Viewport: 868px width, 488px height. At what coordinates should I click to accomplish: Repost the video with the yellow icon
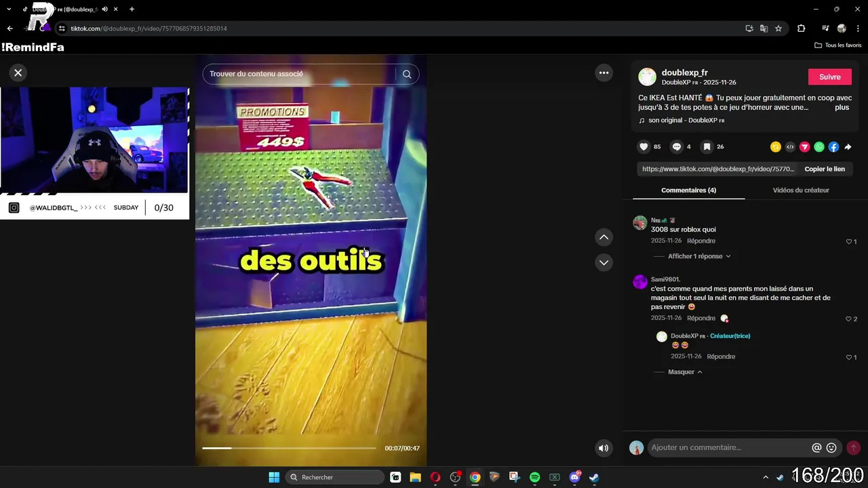point(776,147)
